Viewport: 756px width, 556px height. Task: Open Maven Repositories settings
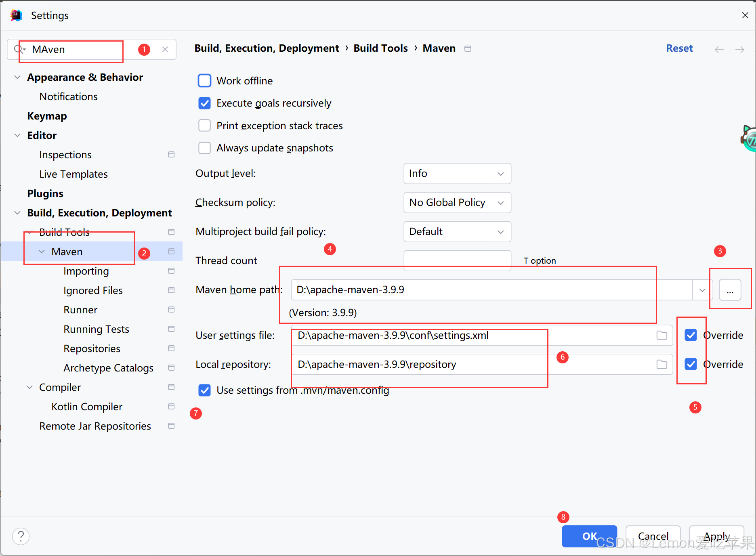(92, 348)
